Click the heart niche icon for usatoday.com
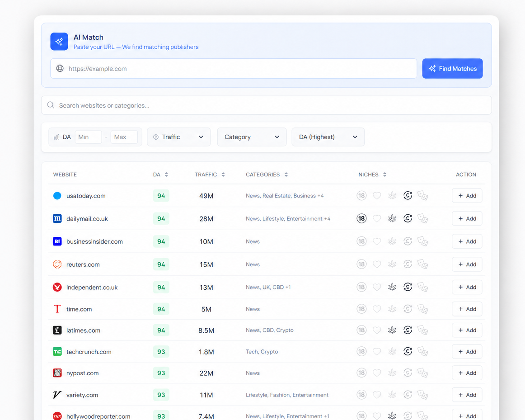This screenshot has height=420, width=525. click(377, 196)
